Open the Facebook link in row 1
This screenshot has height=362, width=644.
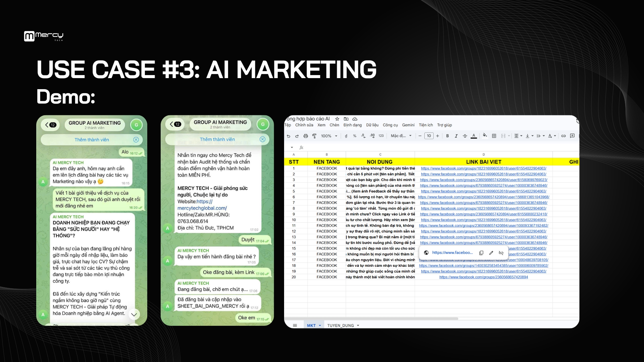pyautogui.click(x=484, y=169)
